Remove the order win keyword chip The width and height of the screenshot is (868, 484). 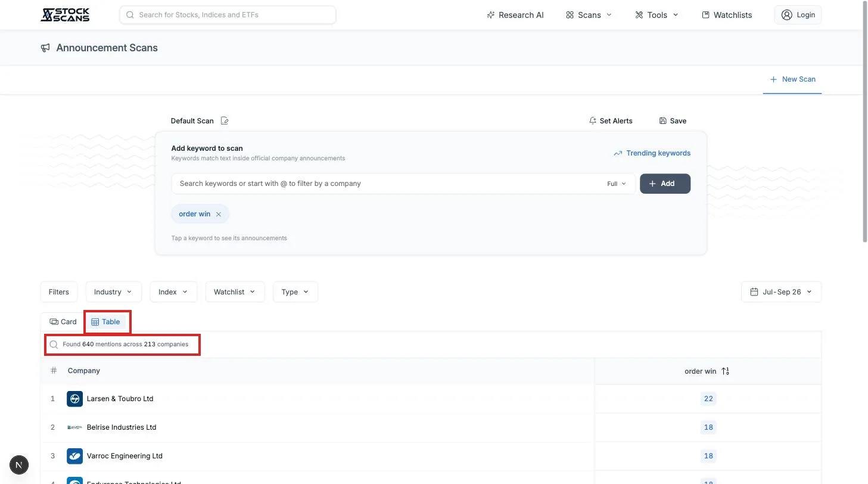219,214
